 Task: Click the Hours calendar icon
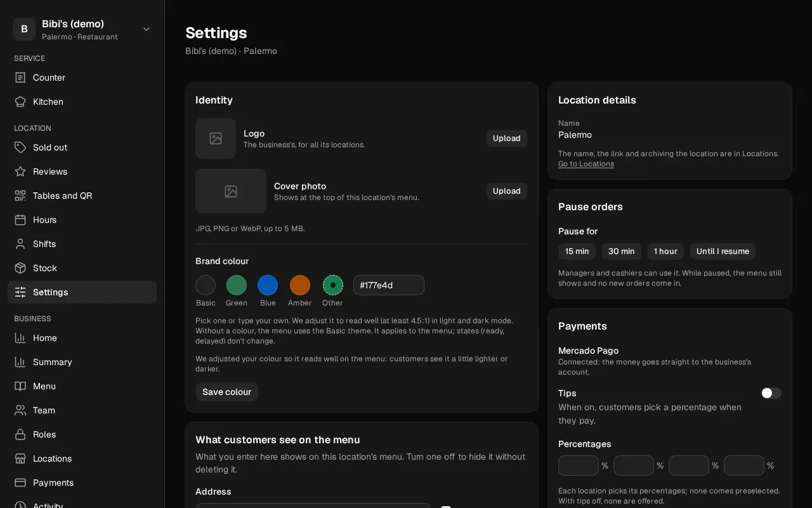click(20, 220)
